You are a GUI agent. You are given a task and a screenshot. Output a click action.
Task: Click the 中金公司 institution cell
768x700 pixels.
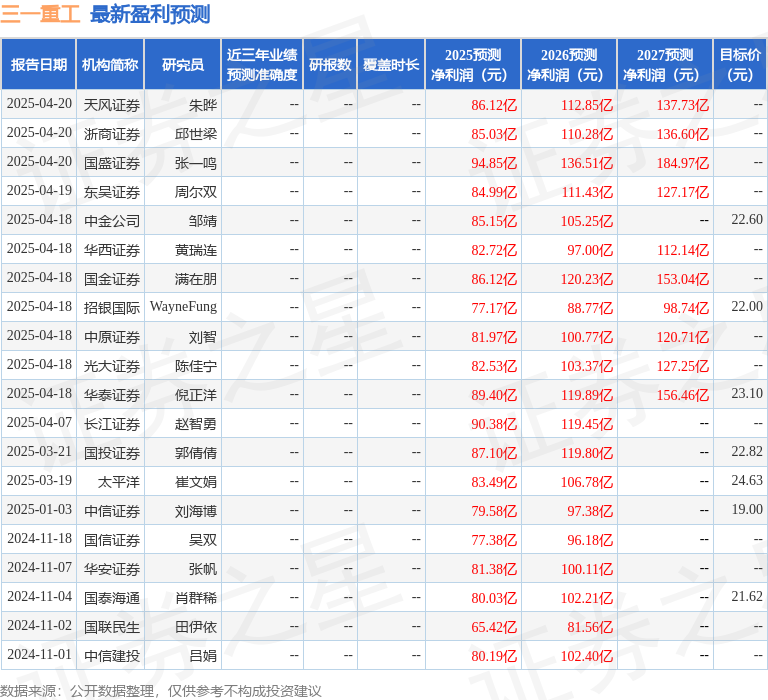112,220
